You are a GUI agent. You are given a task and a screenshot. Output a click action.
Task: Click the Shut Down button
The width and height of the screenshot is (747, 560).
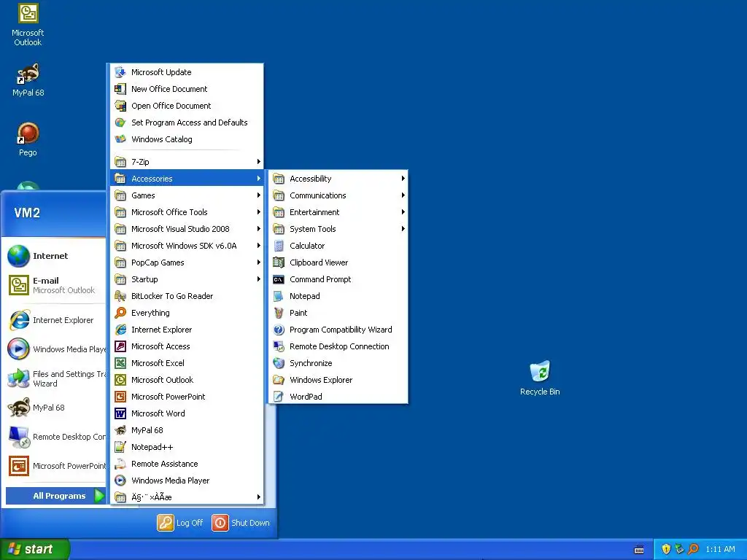click(241, 523)
